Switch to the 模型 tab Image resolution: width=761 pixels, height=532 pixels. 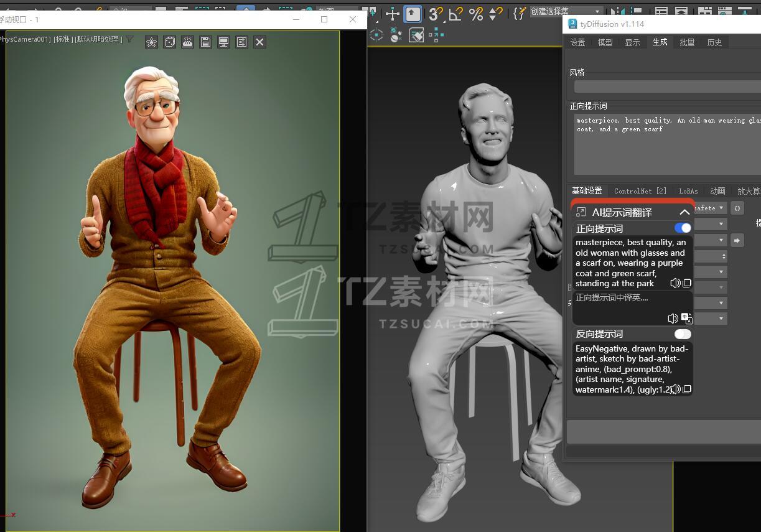point(605,42)
